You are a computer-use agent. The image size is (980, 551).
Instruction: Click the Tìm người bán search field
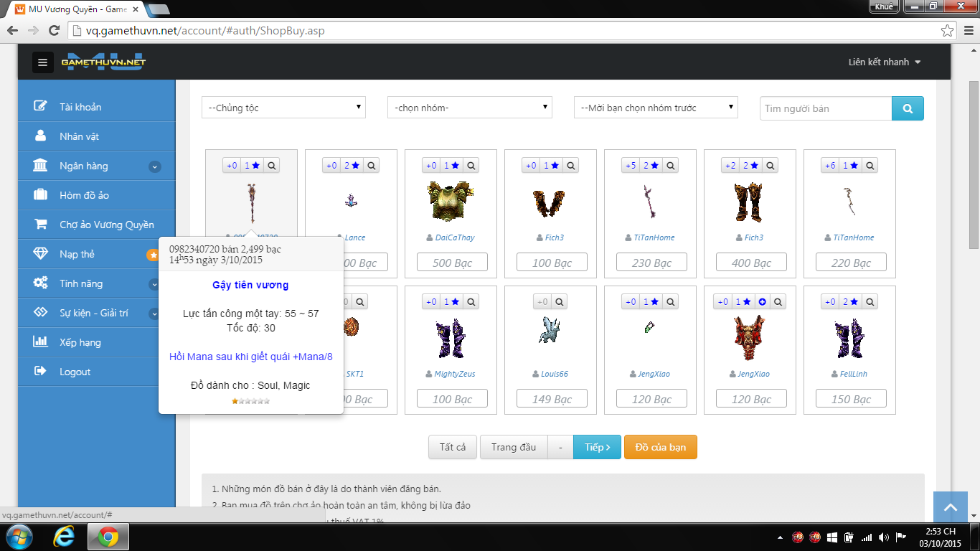tap(825, 108)
